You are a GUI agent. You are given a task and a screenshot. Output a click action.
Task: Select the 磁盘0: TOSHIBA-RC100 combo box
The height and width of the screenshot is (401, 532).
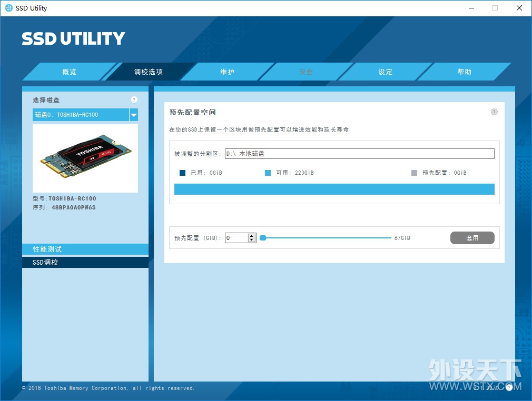pyautogui.click(x=85, y=115)
